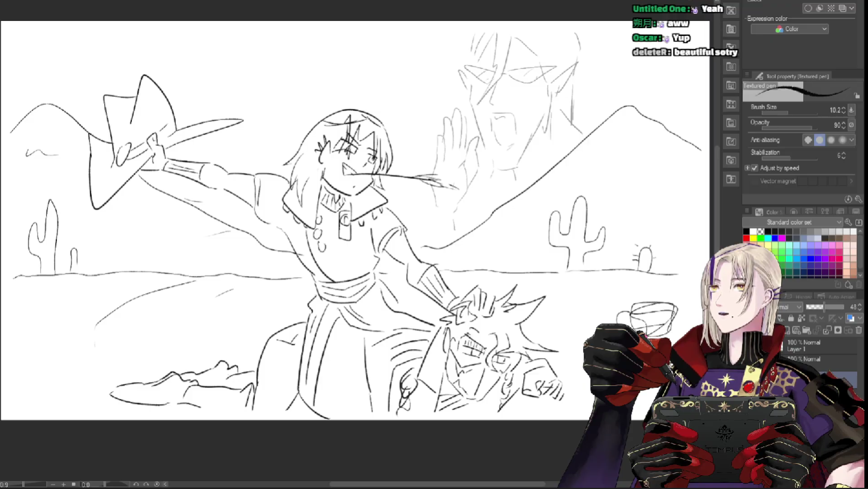Click the half-filled circle tone effect icon
The image size is (868, 489).
click(820, 8)
